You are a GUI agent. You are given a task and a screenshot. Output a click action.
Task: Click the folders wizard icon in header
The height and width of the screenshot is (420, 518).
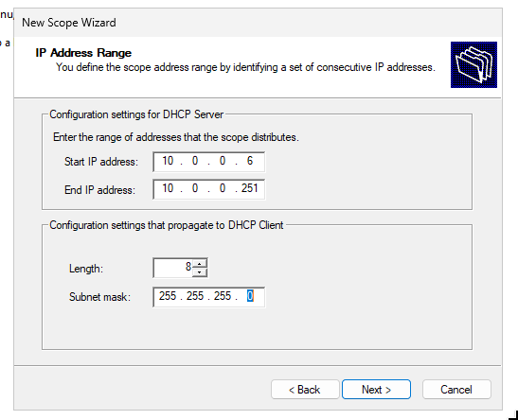tap(473, 64)
